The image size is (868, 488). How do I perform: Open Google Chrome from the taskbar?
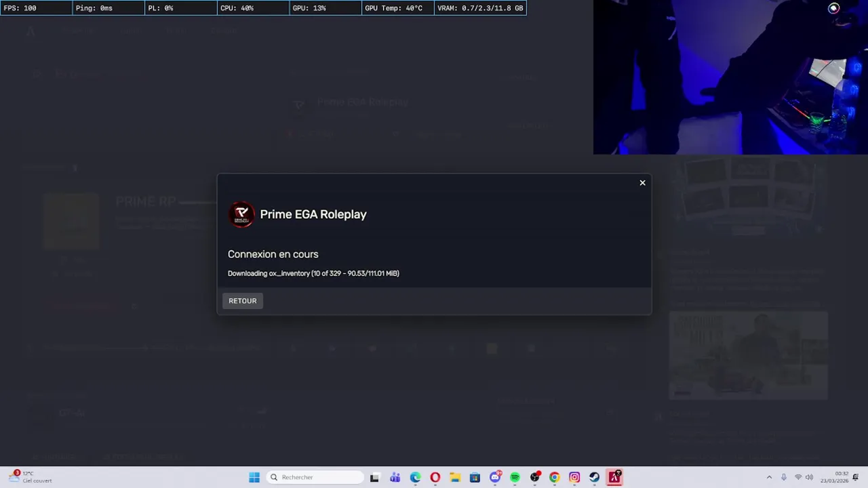[555, 477]
